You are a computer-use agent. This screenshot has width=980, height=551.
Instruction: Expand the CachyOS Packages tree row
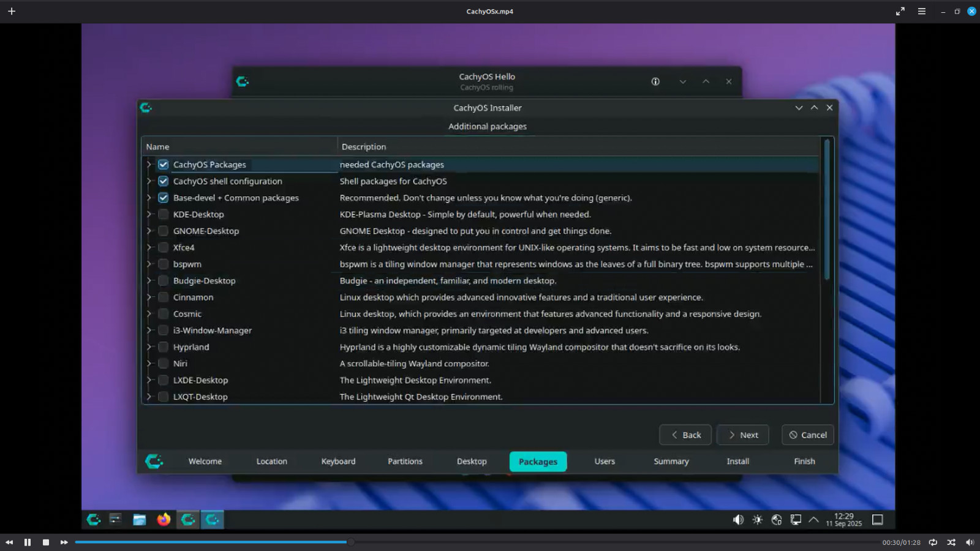149,165
